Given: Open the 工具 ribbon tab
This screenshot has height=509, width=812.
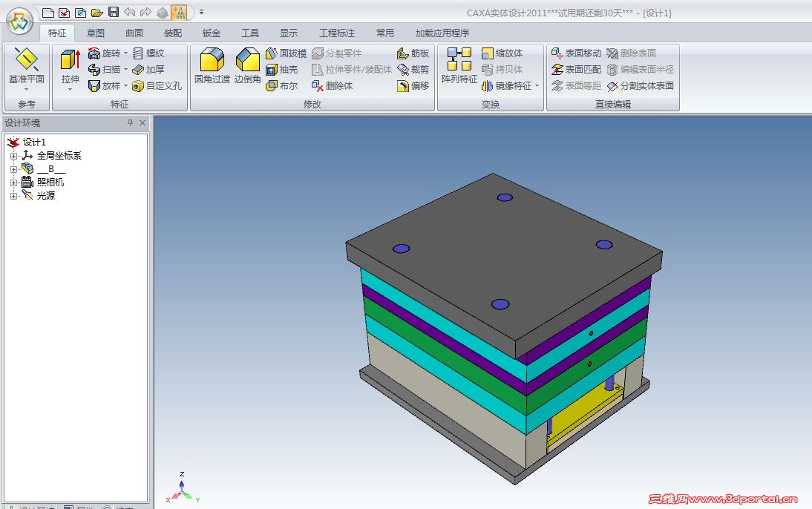Looking at the screenshot, I should 250,33.
